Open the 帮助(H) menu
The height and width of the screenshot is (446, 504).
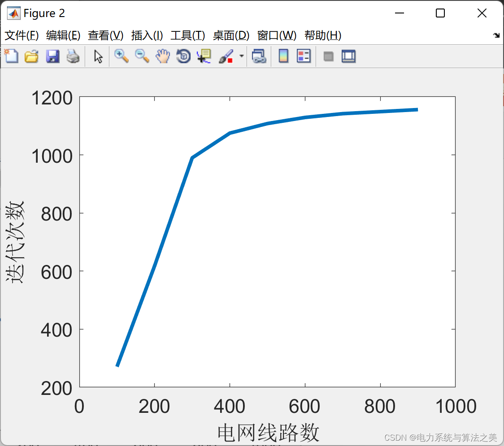[x=323, y=35]
